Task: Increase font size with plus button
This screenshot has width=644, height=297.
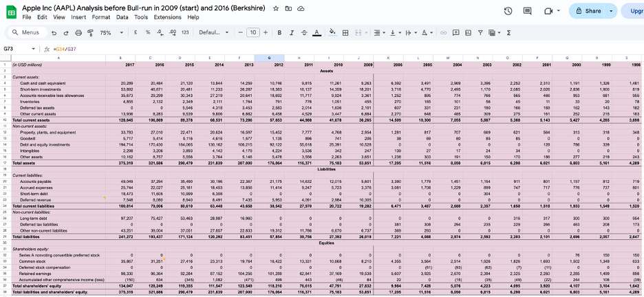Action: [266, 32]
